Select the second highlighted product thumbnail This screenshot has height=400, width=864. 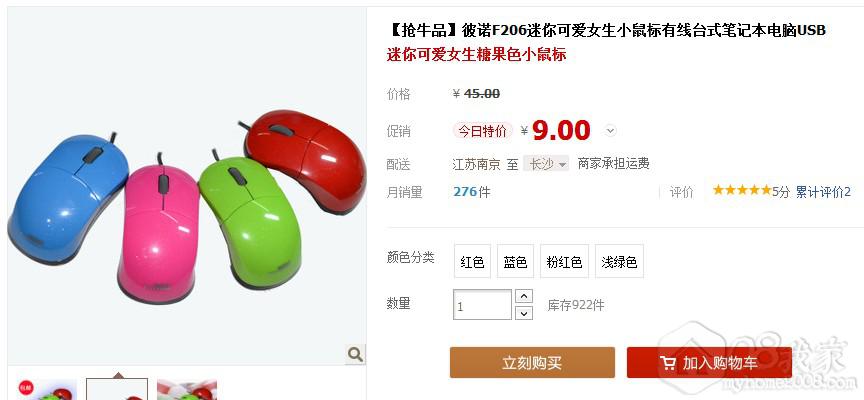point(117,390)
